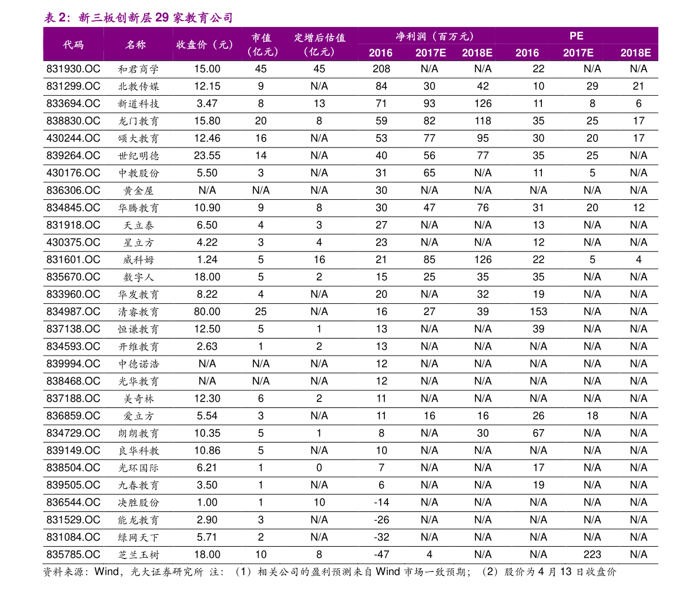Click company name 绿网天下
This screenshot has height=589, width=700.
(x=138, y=537)
